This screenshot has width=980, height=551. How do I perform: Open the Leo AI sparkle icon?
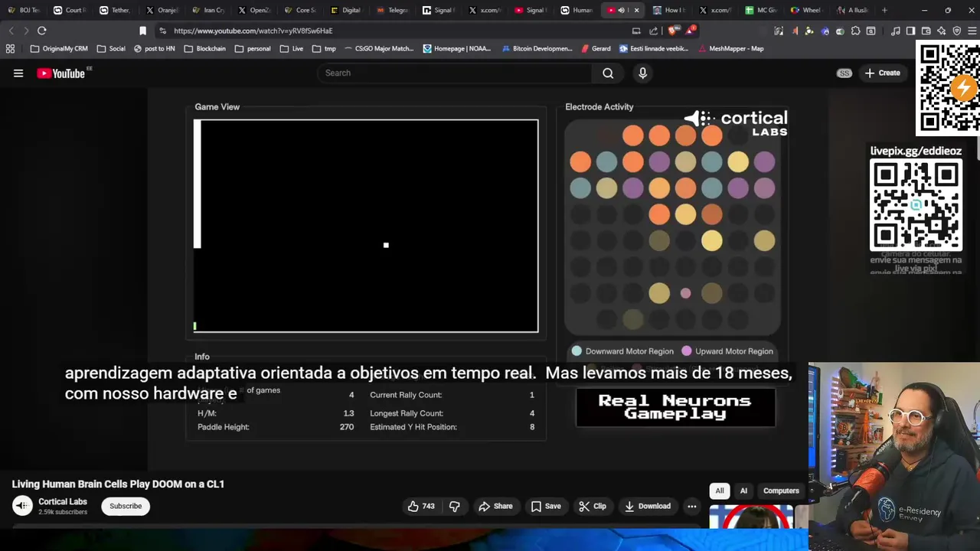click(x=941, y=31)
